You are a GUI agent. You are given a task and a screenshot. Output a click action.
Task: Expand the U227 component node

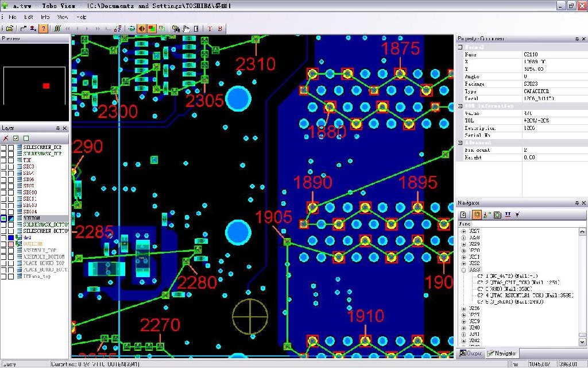[465, 231]
